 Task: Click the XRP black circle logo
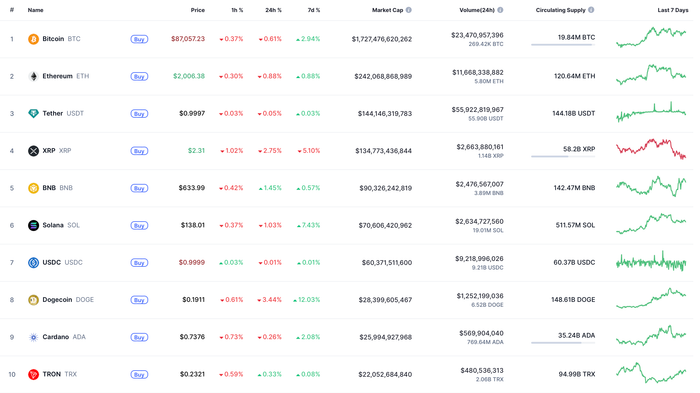(x=33, y=151)
